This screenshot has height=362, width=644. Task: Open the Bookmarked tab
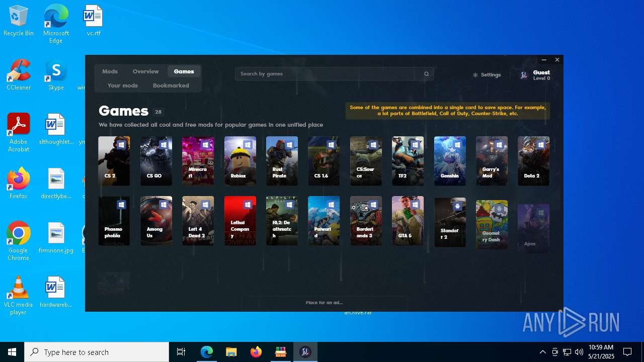tap(171, 85)
